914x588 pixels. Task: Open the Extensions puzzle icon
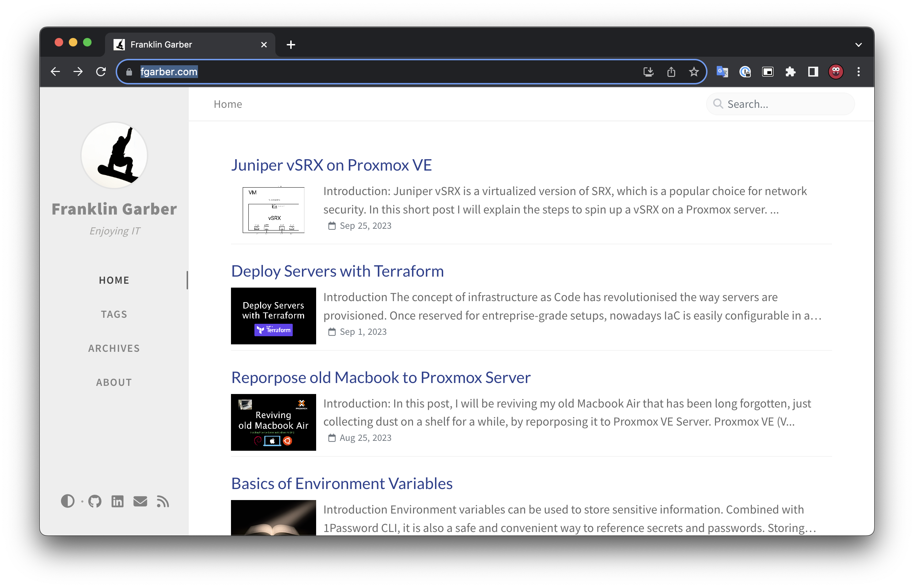pyautogui.click(x=790, y=72)
